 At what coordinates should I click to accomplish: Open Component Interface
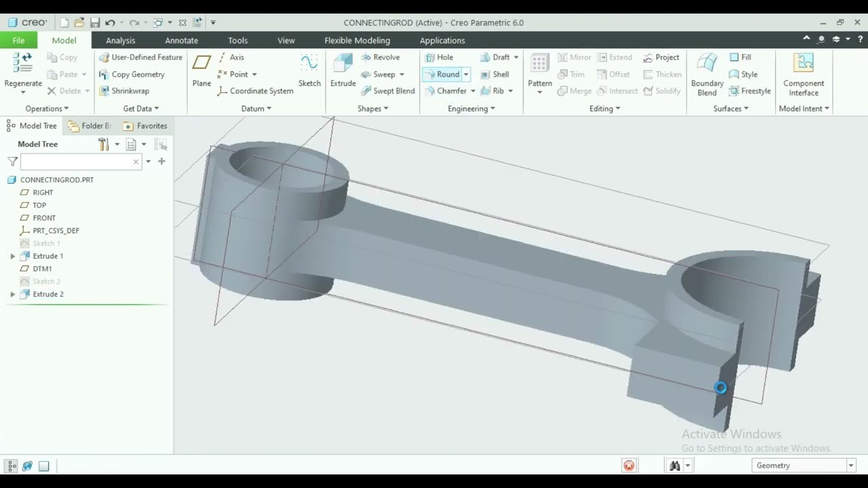pos(804,75)
